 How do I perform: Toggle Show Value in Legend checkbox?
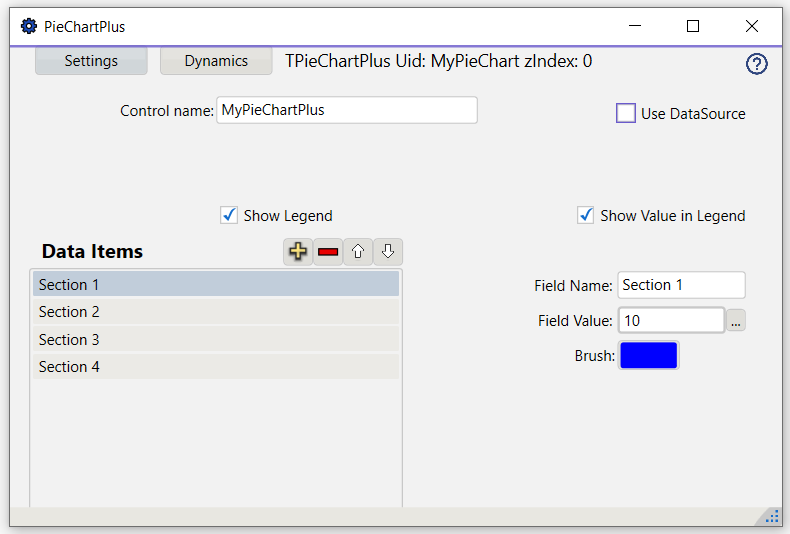[585, 216]
